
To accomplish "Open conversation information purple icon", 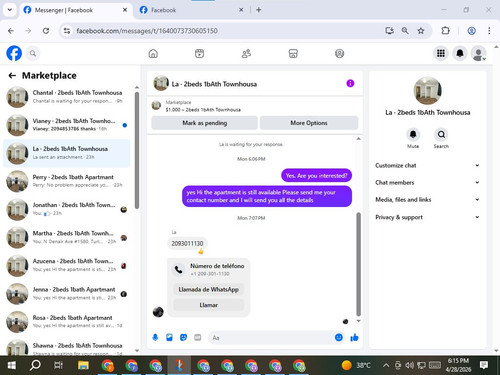I will coord(350,83).
